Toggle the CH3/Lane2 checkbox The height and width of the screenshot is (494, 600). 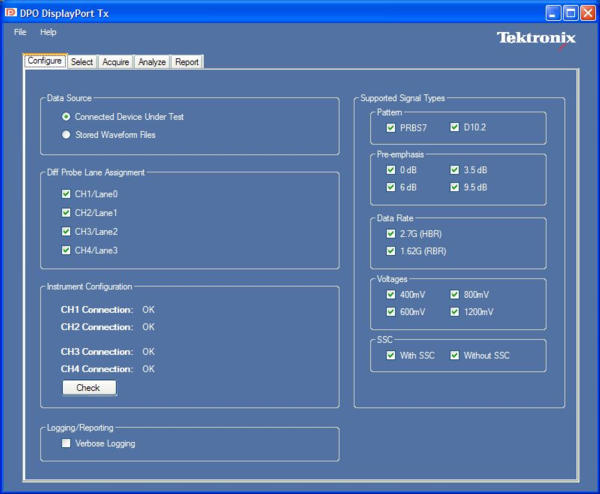[x=66, y=231]
